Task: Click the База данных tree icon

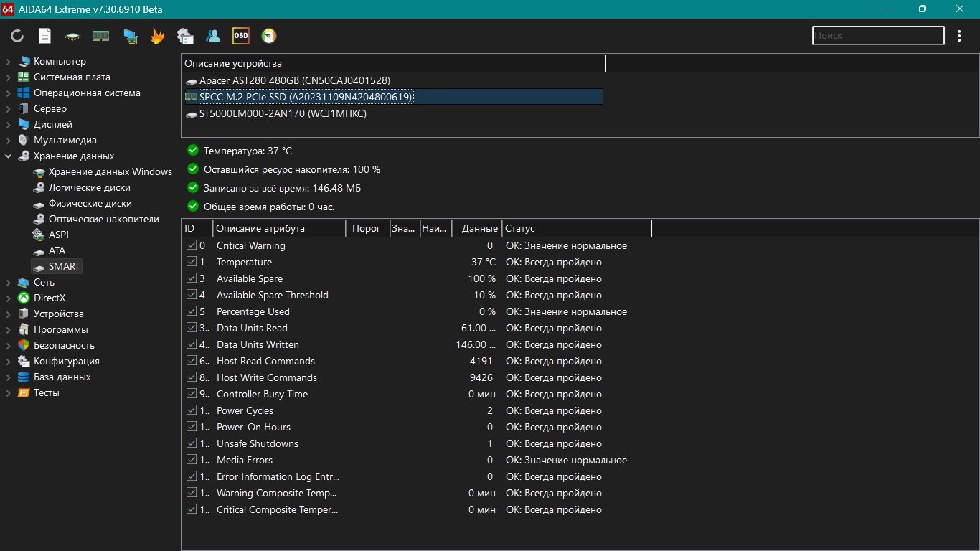Action: (24, 377)
